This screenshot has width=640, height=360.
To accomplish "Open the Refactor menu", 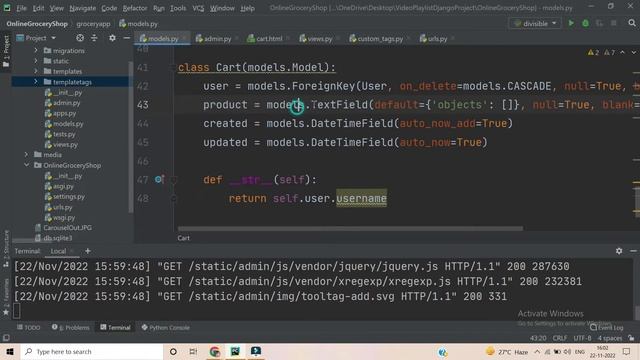I will pyautogui.click(x=135, y=8).
